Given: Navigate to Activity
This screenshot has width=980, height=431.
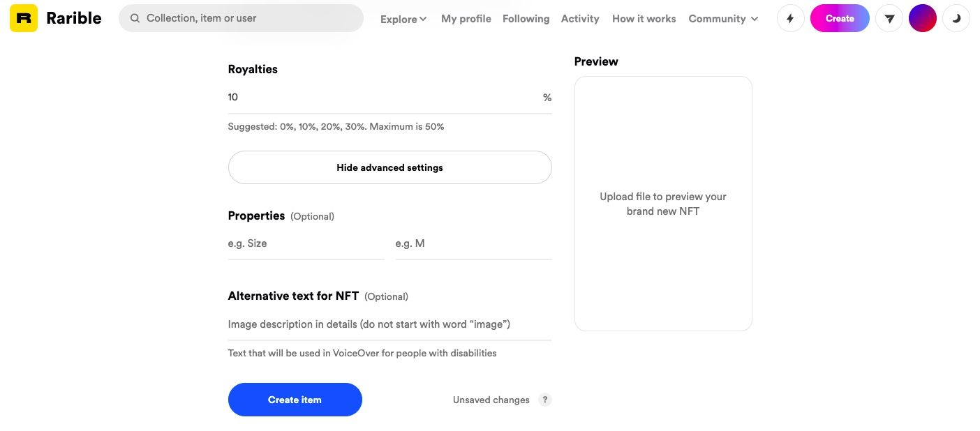Looking at the screenshot, I should (580, 19).
